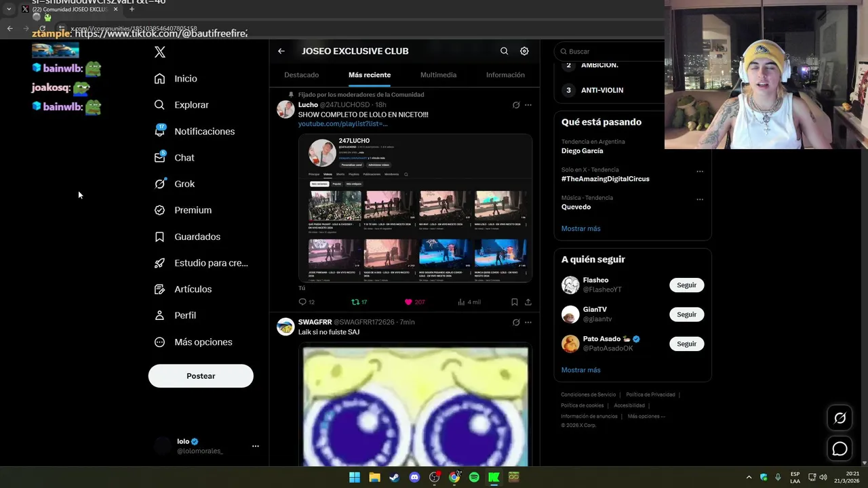Open Guardados bookmark icon in sidebar
This screenshot has height=488, width=868.
click(159, 237)
